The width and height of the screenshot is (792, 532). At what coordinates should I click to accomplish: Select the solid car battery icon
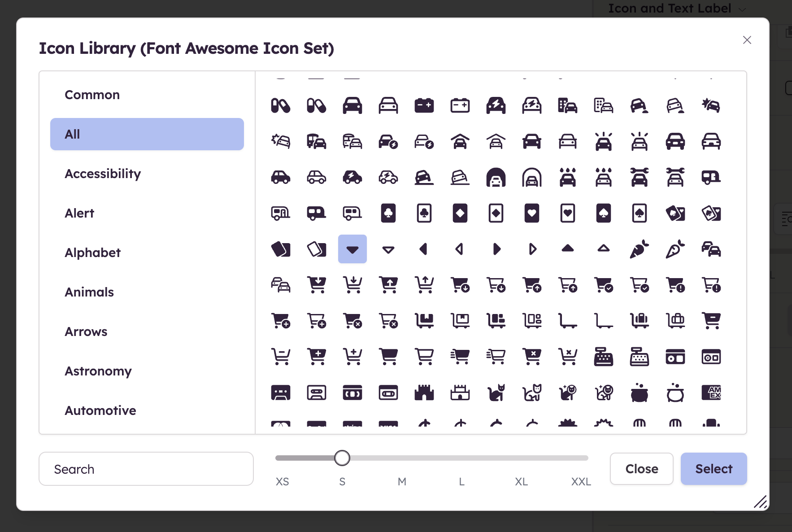424,105
